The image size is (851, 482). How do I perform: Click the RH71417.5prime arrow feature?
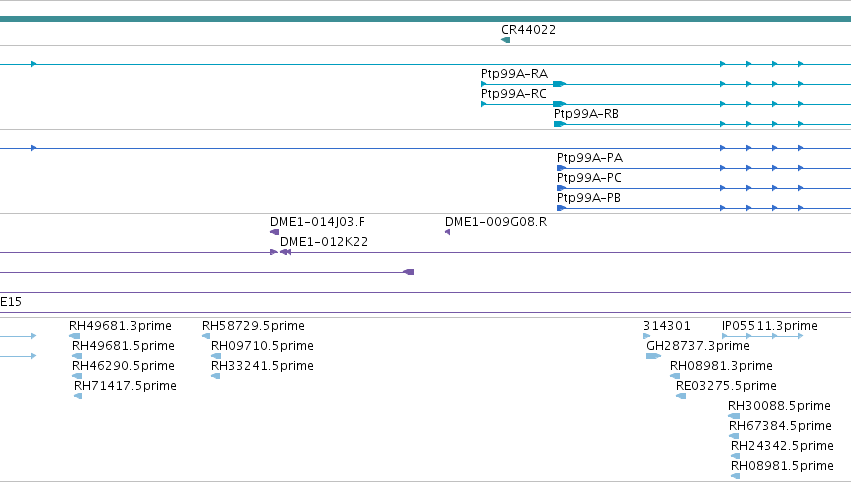tap(78, 396)
